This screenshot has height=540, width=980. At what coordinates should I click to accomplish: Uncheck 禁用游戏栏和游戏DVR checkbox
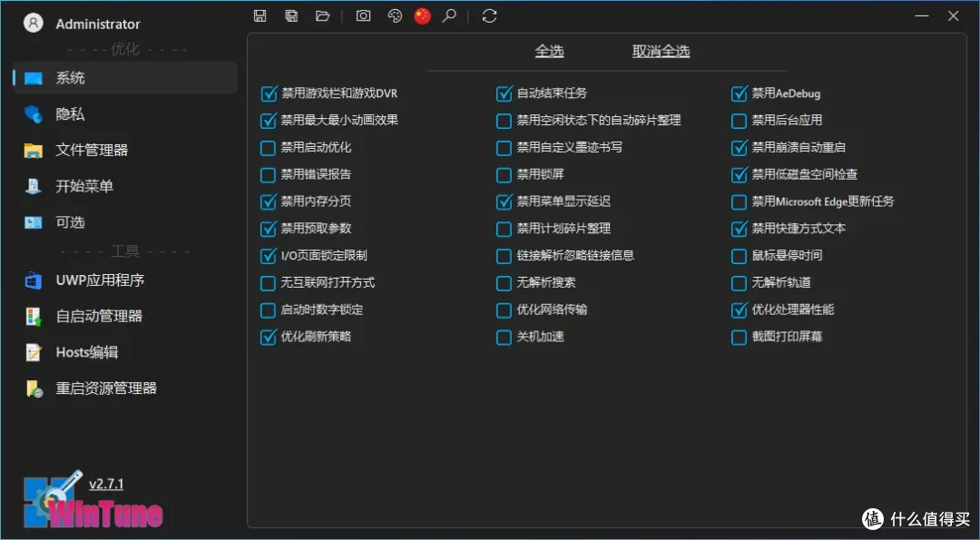(268, 93)
